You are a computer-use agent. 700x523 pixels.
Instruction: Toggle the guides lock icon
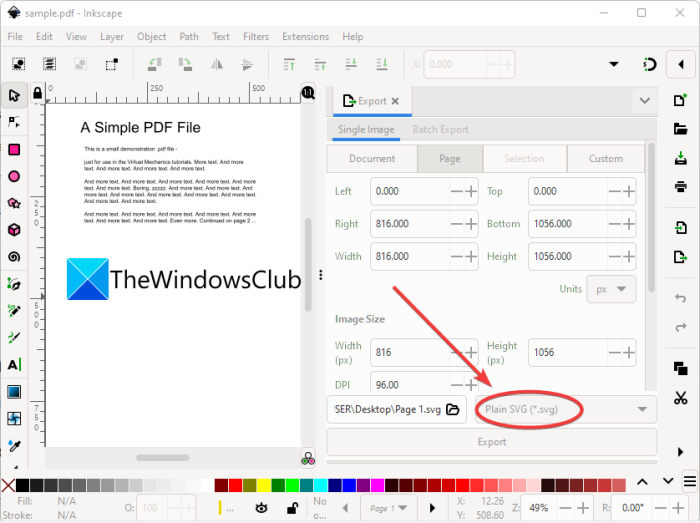(38, 93)
